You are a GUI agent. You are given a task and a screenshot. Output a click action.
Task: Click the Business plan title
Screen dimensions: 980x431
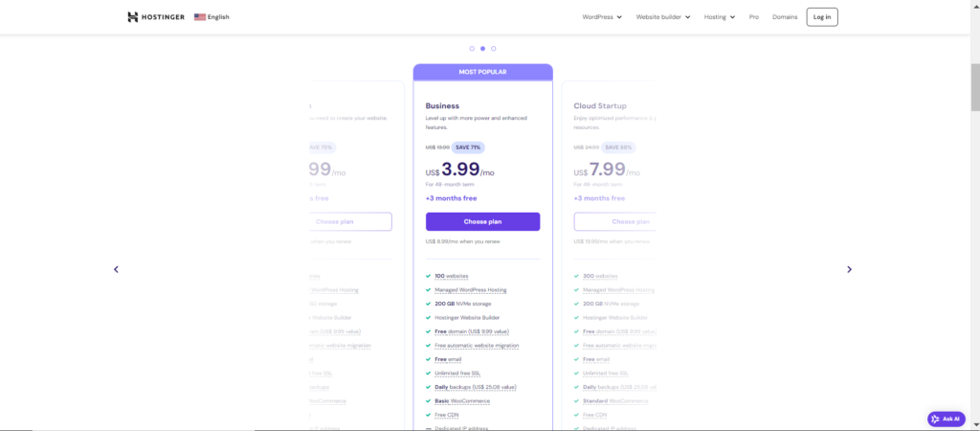tap(442, 105)
